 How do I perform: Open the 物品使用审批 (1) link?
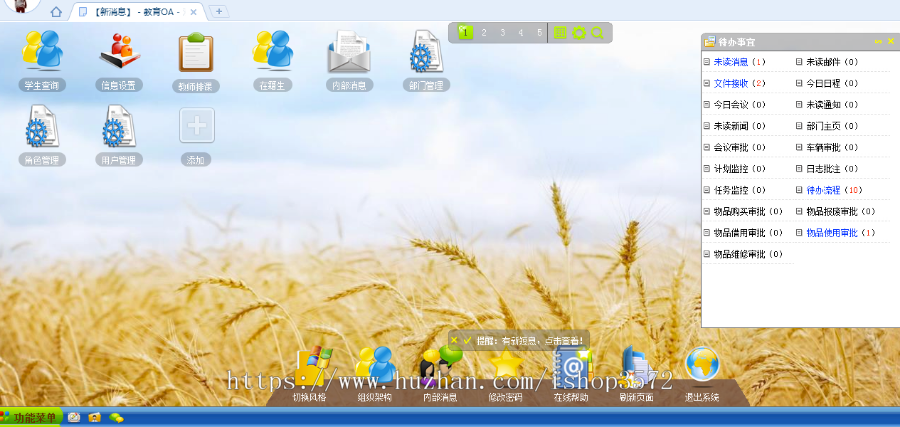click(x=841, y=232)
